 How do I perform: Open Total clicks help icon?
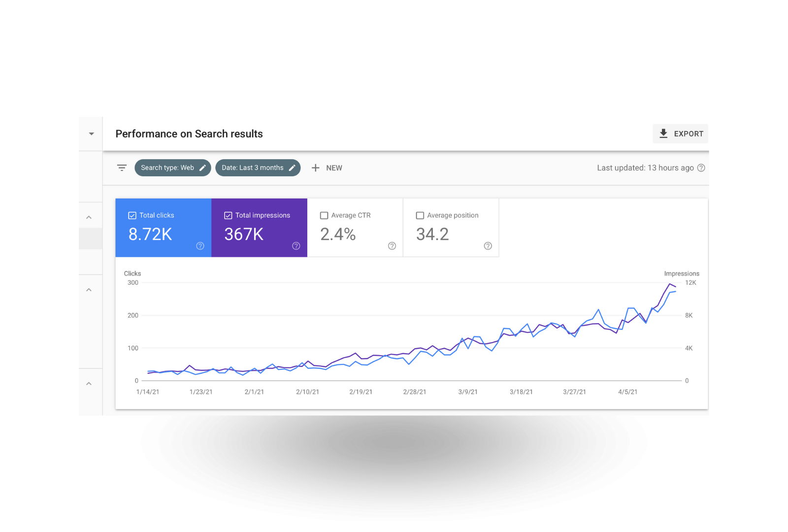pos(200,246)
